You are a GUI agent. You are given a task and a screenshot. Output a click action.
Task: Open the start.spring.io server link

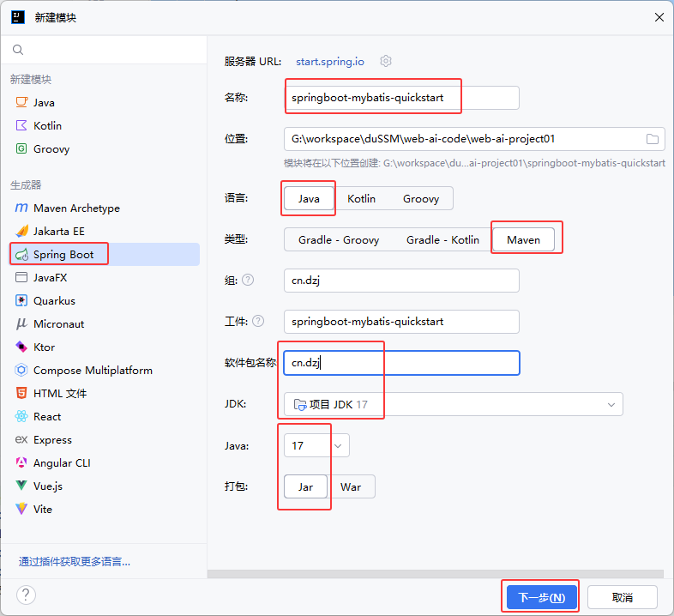coord(330,62)
